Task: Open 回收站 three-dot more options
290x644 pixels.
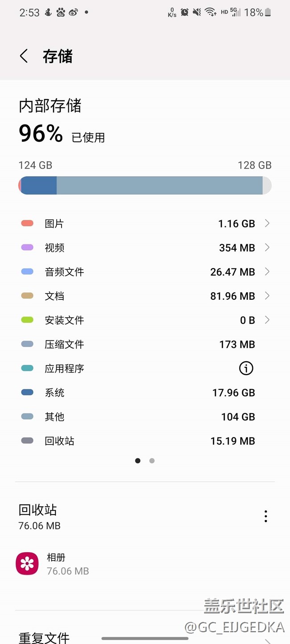Action: pos(266,516)
